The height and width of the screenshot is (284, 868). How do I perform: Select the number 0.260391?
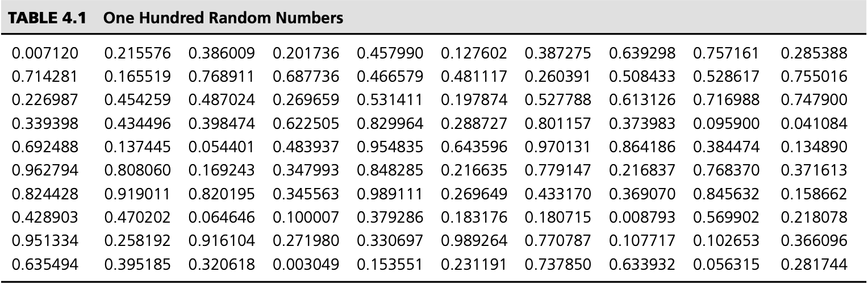click(x=558, y=77)
